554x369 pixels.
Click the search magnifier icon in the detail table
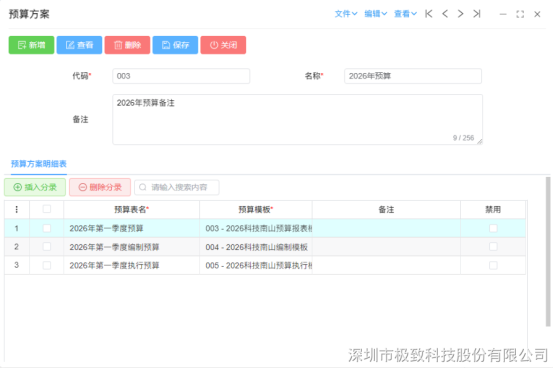[x=143, y=187]
